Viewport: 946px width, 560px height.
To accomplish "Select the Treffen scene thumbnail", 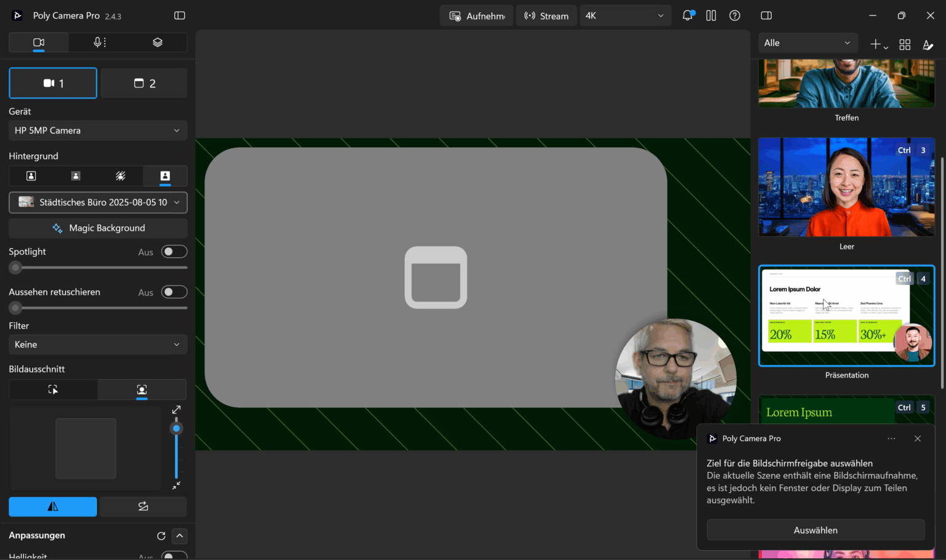I will tap(847, 84).
